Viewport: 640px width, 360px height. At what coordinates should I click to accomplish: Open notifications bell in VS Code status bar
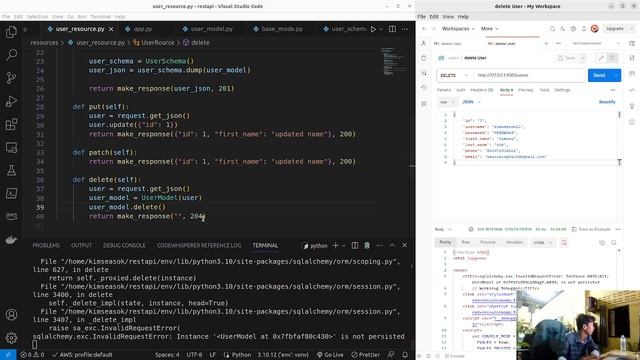point(405,355)
